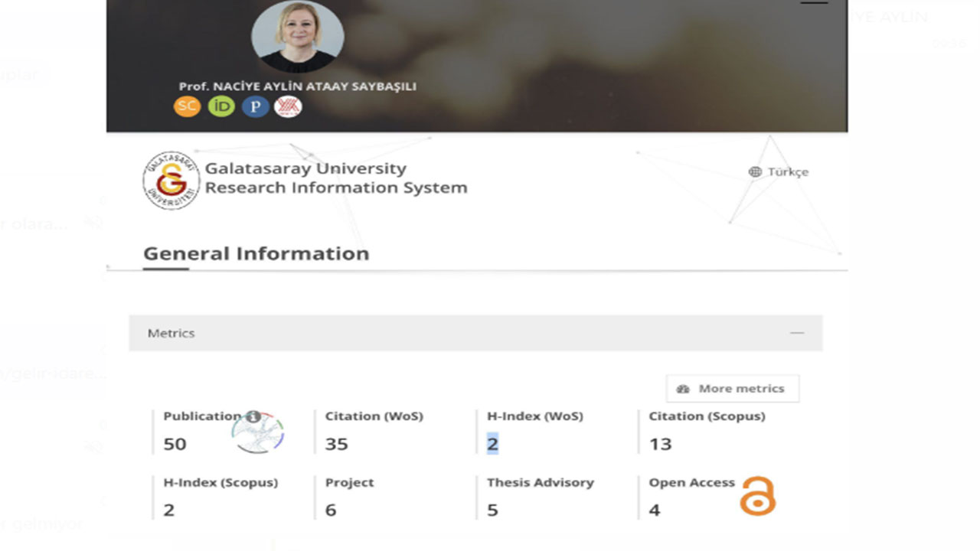
Task: Click the globe icon next to Türkçe
Action: (755, 172)
